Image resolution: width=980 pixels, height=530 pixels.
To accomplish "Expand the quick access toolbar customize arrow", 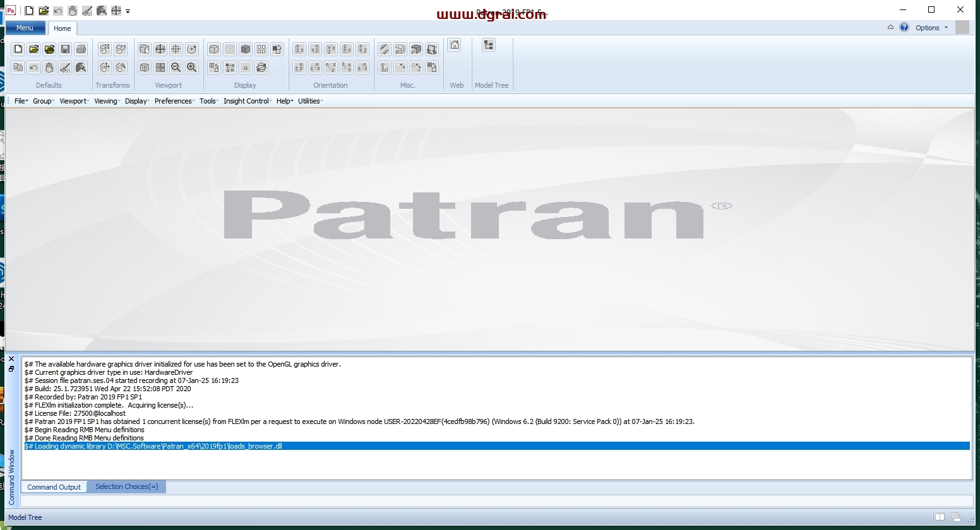I will (128, 11).
